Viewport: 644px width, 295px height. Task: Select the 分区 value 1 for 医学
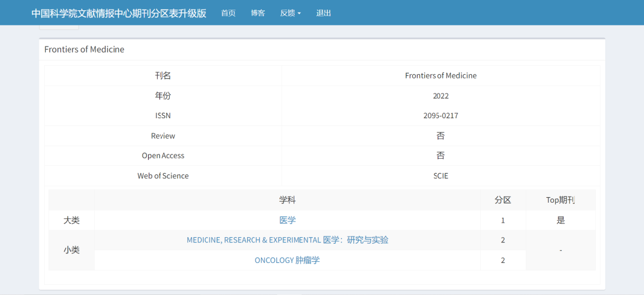503,220
